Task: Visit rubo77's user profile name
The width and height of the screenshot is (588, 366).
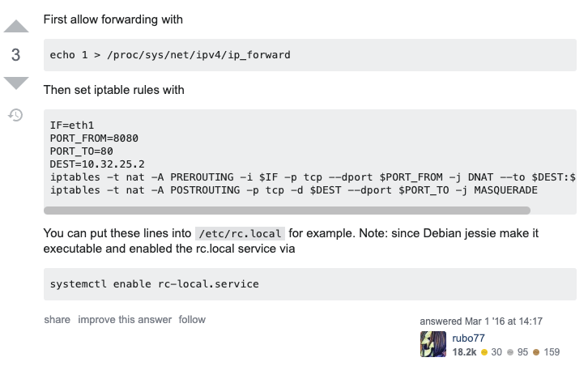Action: pyautogui.click(x=468, y=338)
